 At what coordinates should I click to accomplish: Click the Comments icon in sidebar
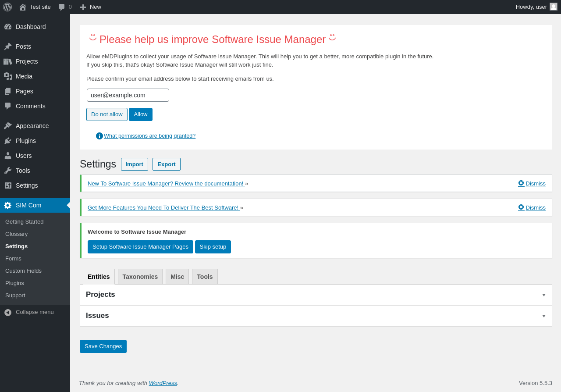point(8,106)
